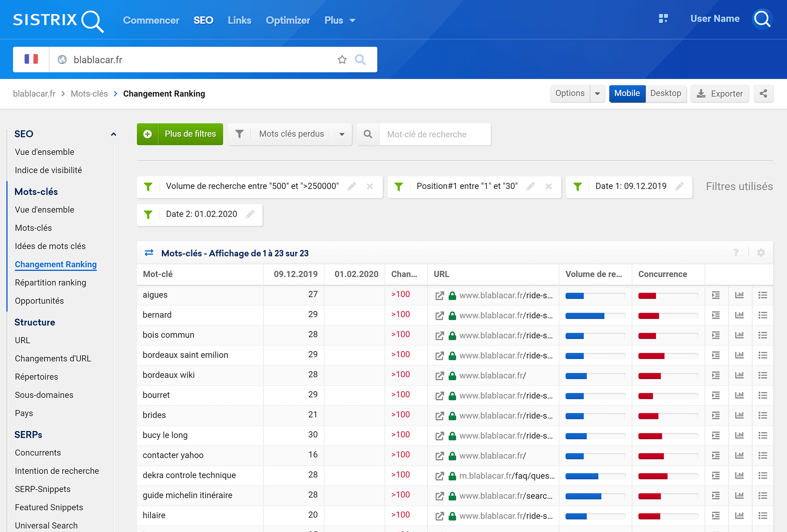This screenshot has width=787, height=532.
Task: Edit the Position#1 filter with pencil
Action: point(531,186)
